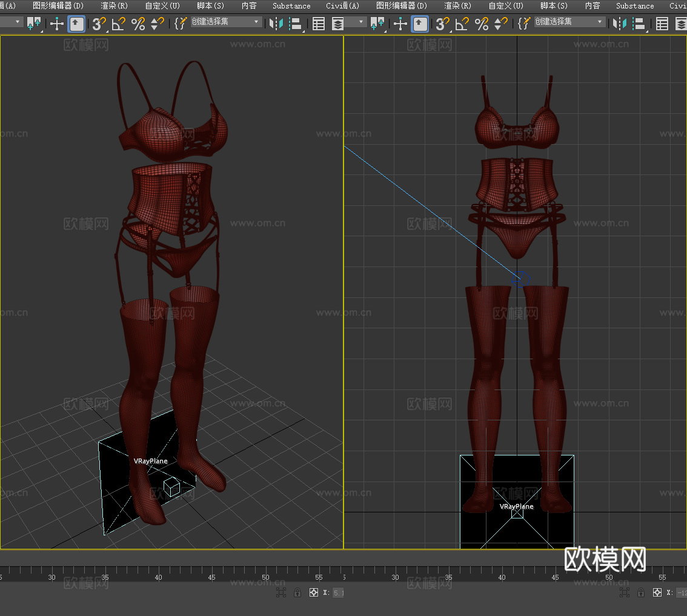Viewport: 687px width, 616px height.
Task: Click Isolate Selection icon in right status bar
Action: [625, 592]
